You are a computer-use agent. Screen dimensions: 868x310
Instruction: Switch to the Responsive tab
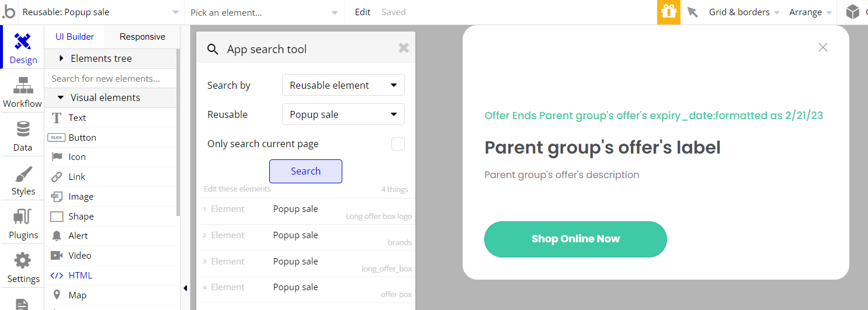142,37
